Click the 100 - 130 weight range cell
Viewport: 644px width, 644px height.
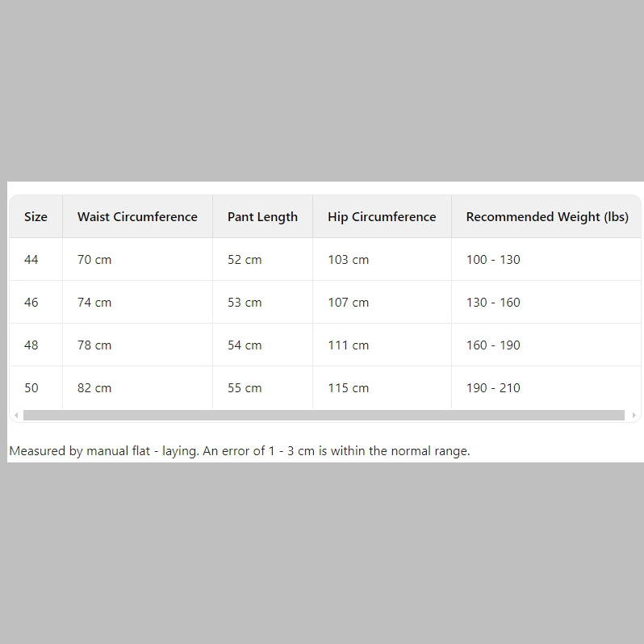[x=493, y=260]
